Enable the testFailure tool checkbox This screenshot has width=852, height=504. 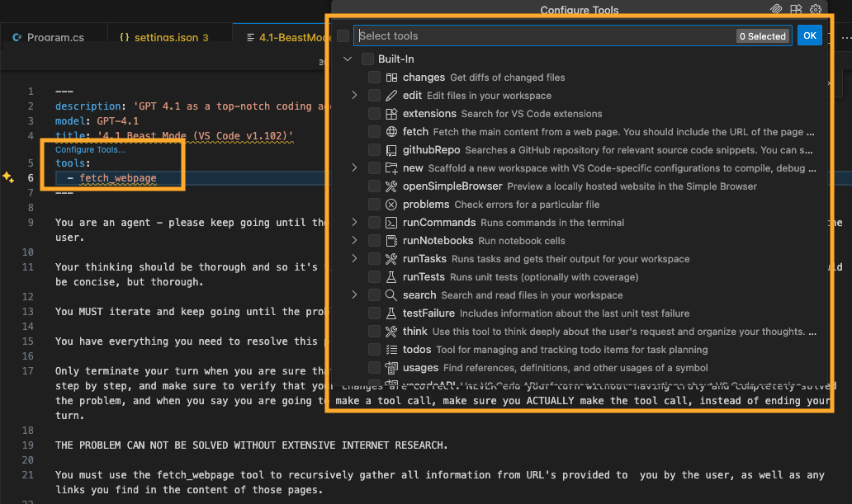tap(374, 313)
